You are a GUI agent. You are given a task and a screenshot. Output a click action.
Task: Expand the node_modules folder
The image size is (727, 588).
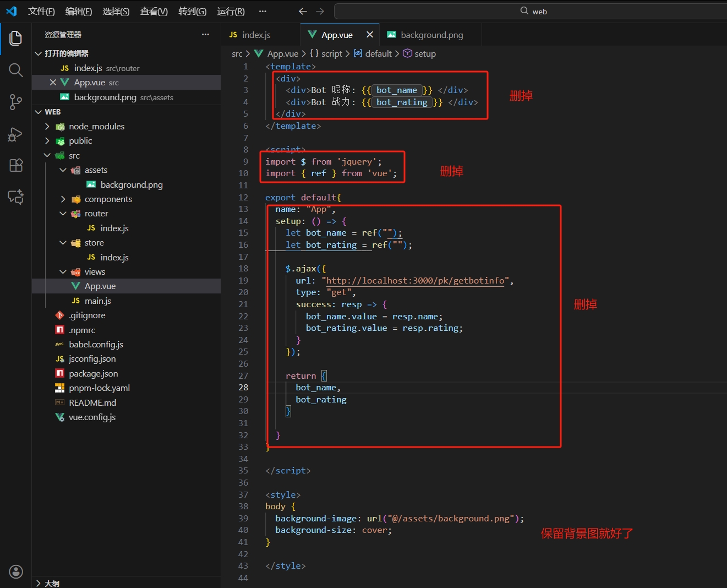96,126
